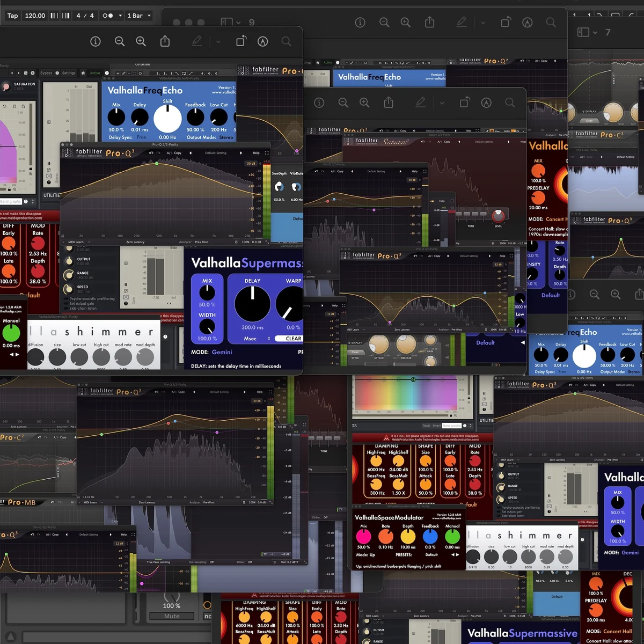The height and width of the screenshot is (644, 644).
Task: Click next preset arrow in ValhallaSpaceModulator
Action: [457, 554]
